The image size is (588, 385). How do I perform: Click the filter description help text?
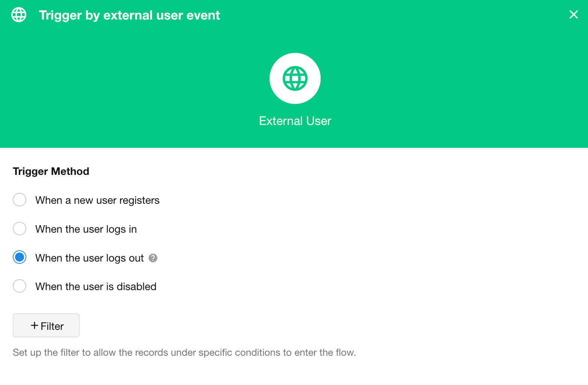(184, 353)
